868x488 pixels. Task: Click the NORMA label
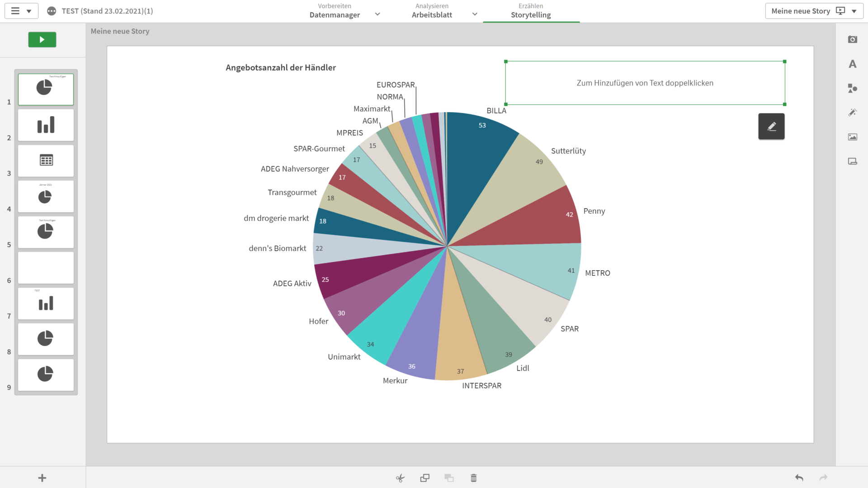coord(390,97)
